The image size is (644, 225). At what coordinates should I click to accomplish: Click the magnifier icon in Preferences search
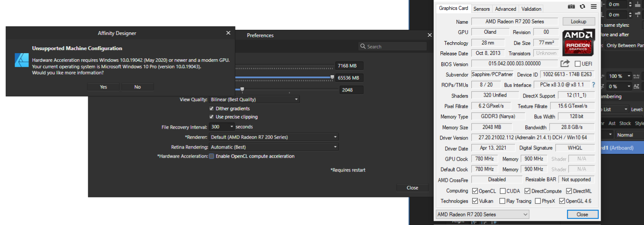click(363, 47)
